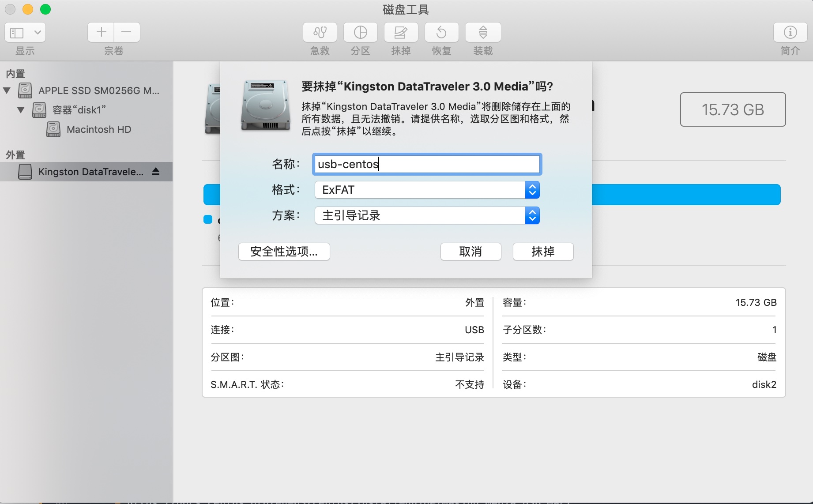
Task: Collapse the APPLE SSD disclosure triangle
Action: (7, 90)
